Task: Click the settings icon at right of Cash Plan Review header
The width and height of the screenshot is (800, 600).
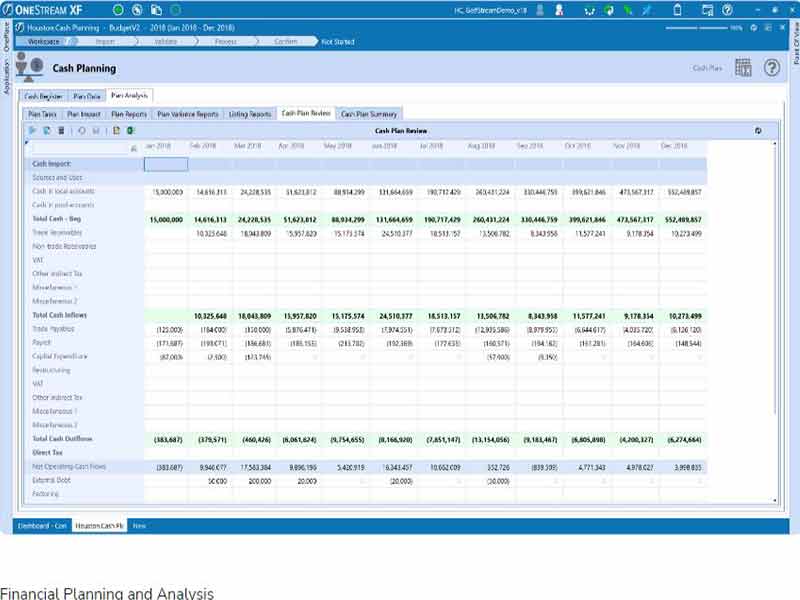Action: (758, 130)
